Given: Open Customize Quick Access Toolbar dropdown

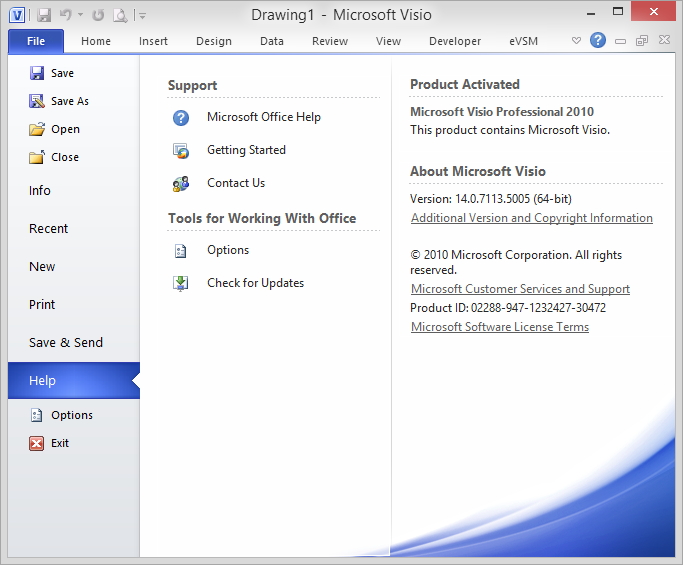Looking at the screenshot, I should click(142, 16).
